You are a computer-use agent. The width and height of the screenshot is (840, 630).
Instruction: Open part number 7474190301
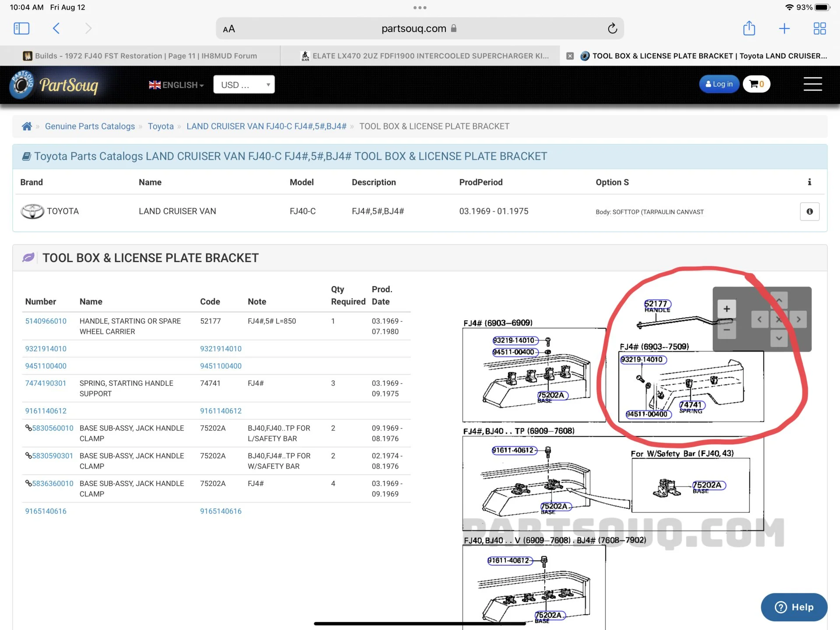(45, 383)
